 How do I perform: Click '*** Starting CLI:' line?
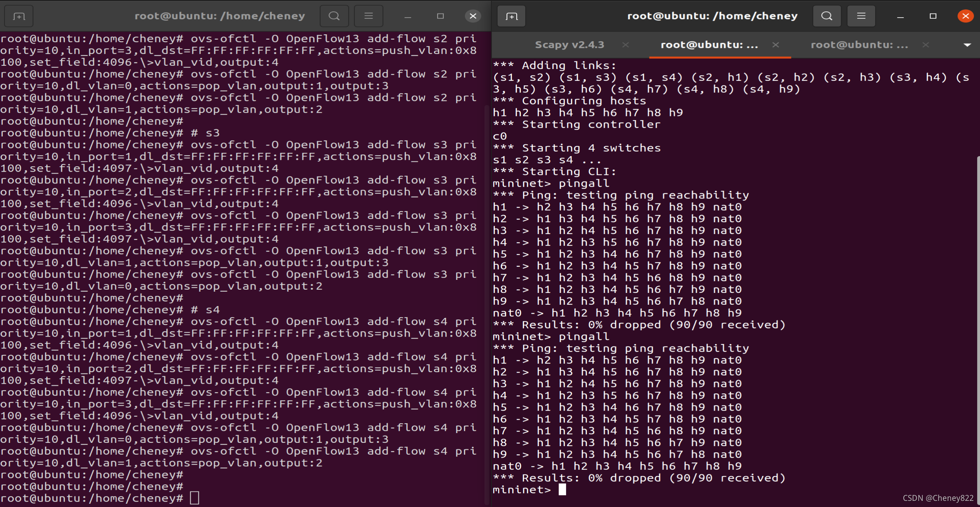coord(554,172)
